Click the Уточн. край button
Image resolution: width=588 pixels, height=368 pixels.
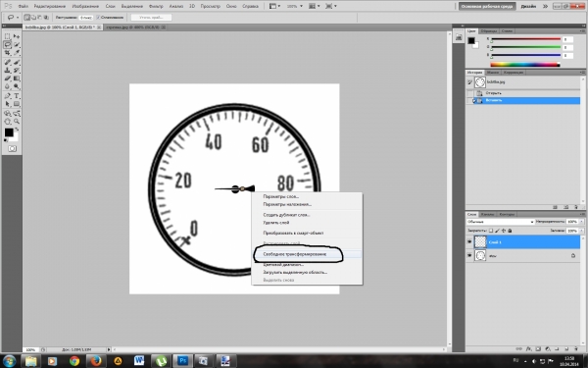(152, 18)
